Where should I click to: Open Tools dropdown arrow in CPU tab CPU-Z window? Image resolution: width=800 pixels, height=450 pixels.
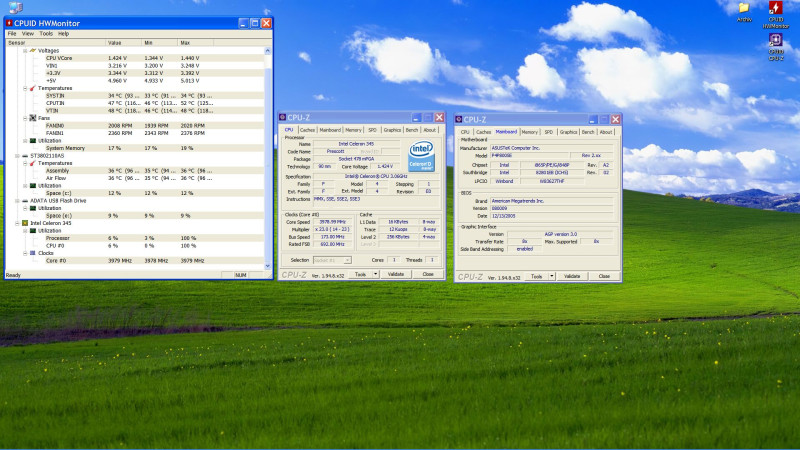376,274
